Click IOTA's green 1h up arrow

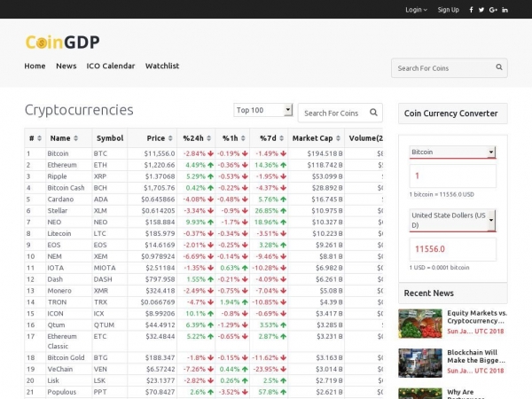coord(245,268)
